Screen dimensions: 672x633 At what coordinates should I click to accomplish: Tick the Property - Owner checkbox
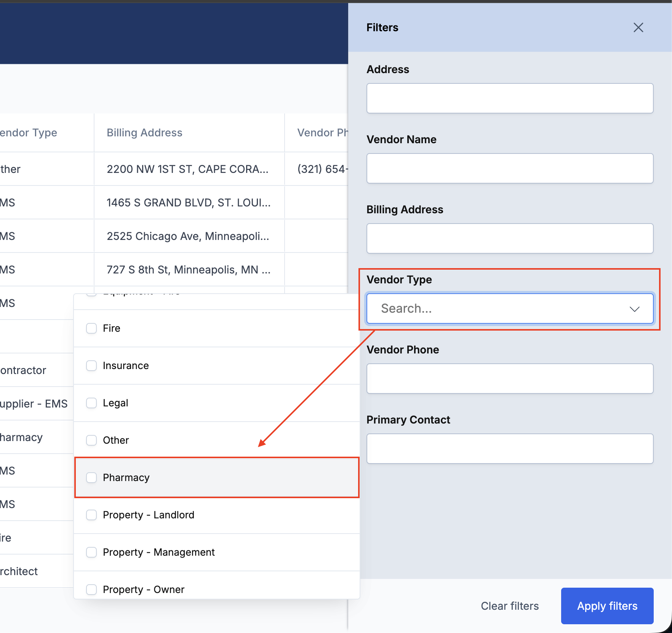91,590
